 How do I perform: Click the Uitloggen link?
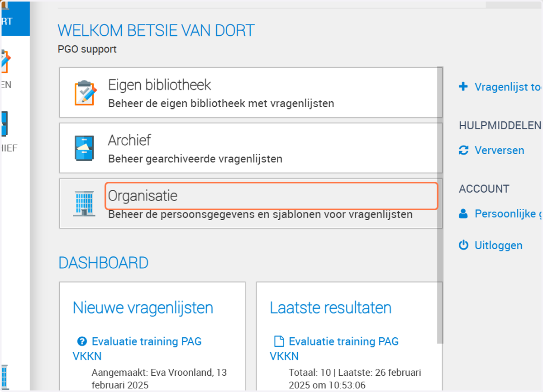(x=499, y=245)
